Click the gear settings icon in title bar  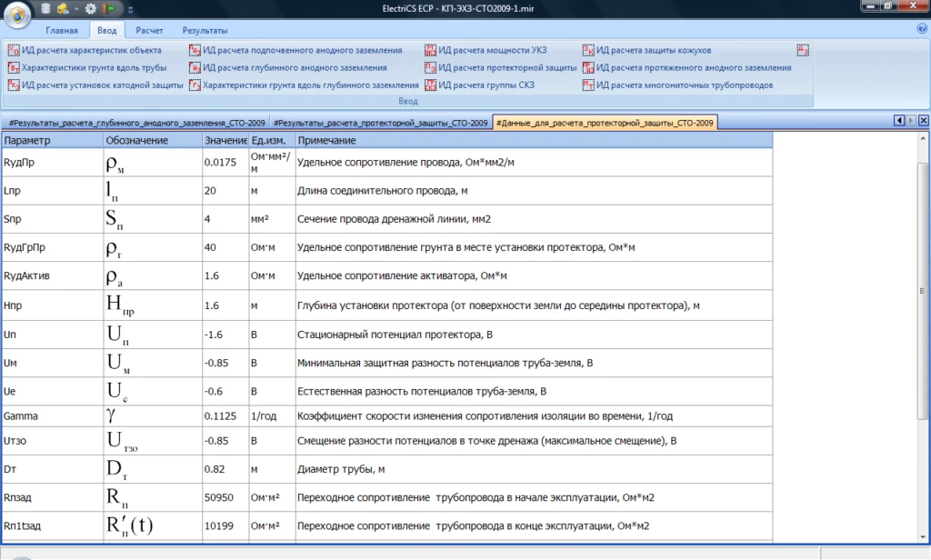91,8
